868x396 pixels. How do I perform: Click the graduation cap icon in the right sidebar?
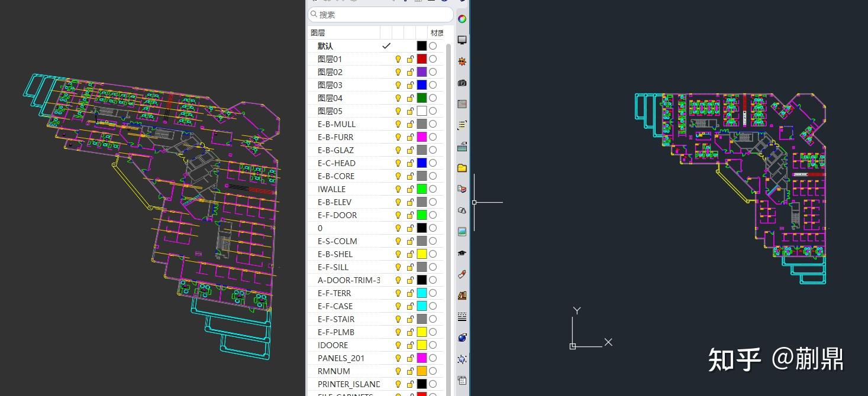pyautogui.click(x=462, y=252)
